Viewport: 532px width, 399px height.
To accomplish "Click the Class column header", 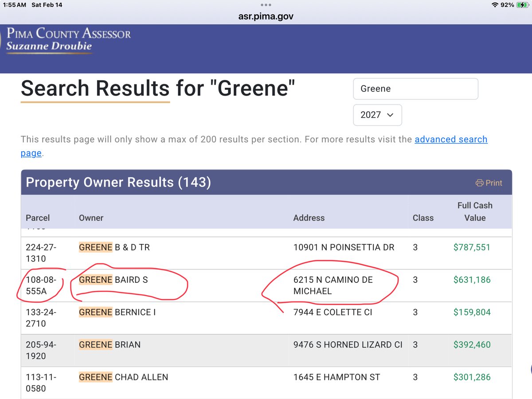I will pos(423,218).
